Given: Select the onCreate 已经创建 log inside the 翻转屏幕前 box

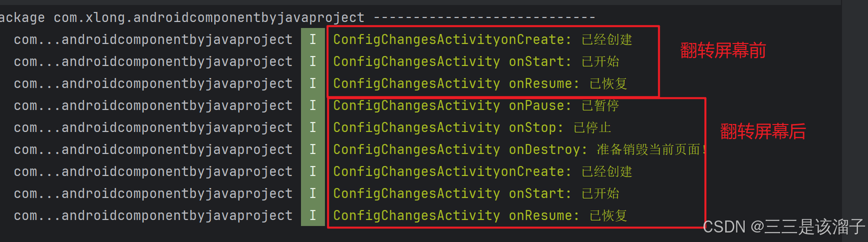Looking at the screenshot, I should [483, 39].
